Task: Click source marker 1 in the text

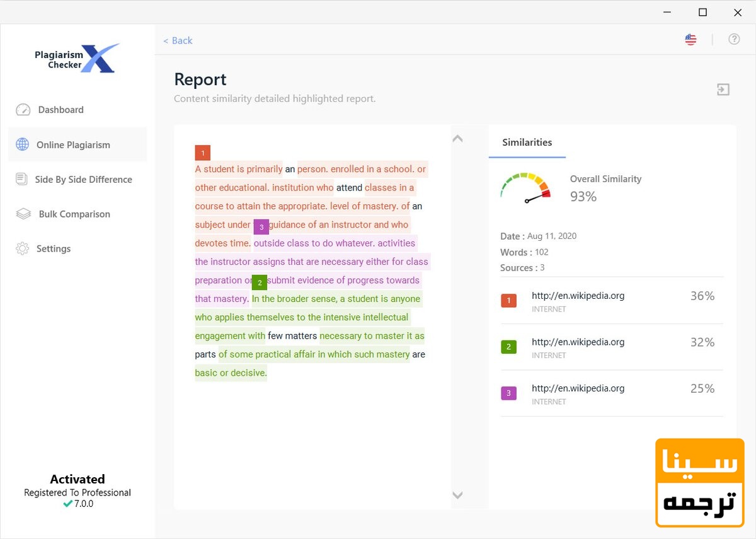Action: click(x=202, y=153)
